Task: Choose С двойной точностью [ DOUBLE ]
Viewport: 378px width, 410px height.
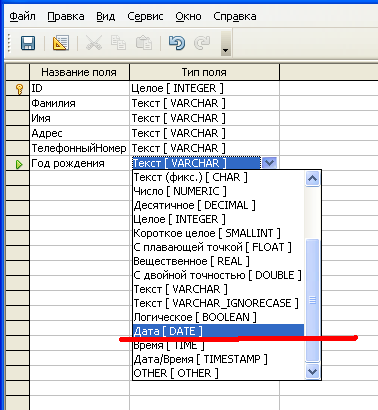Action: (x=218, y=275)
